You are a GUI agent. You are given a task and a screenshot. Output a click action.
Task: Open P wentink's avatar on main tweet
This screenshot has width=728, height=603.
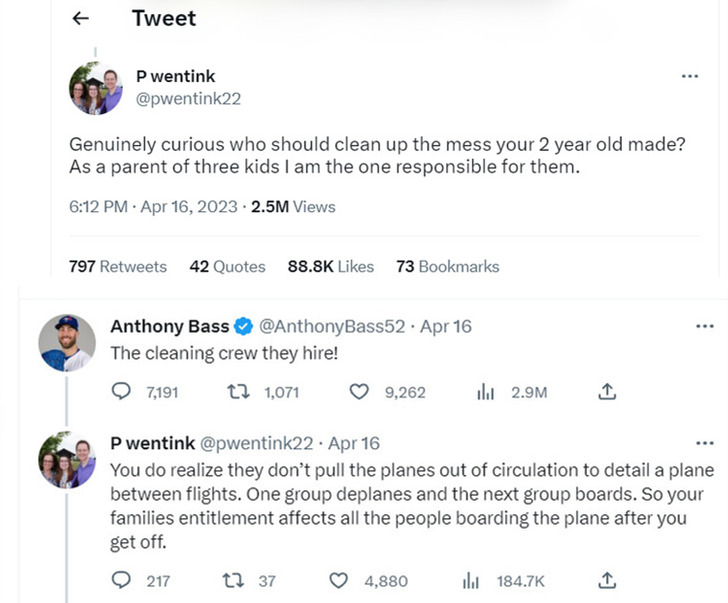[x=95, y=88]
